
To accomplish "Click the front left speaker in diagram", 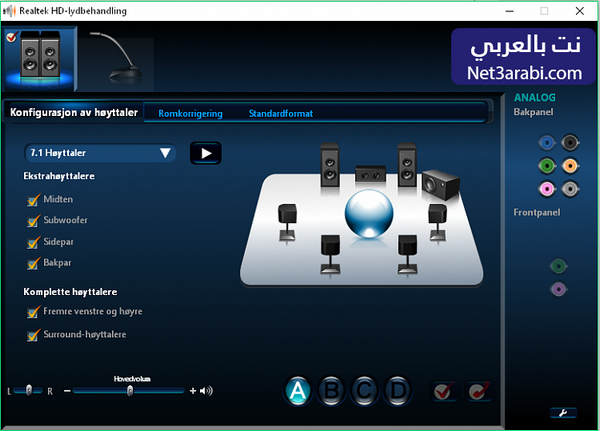I will (329, 165).
